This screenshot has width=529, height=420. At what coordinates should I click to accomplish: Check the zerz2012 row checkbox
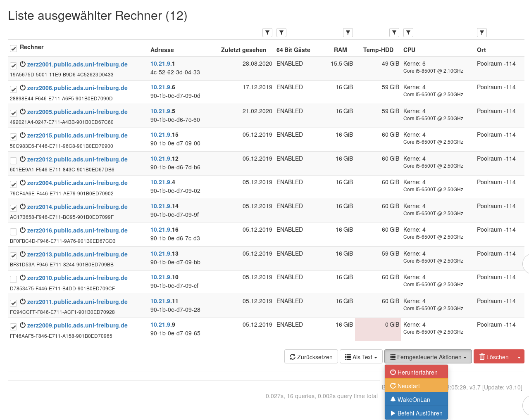coord(14,161)
